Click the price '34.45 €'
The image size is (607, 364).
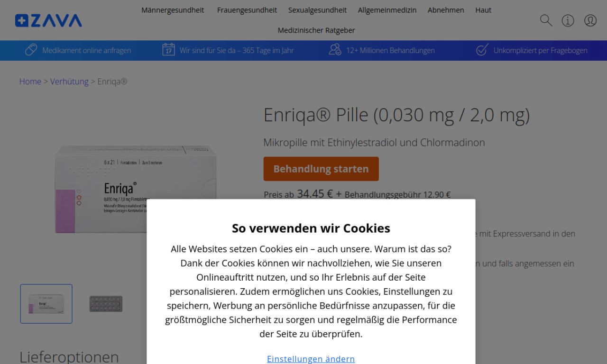315,194
